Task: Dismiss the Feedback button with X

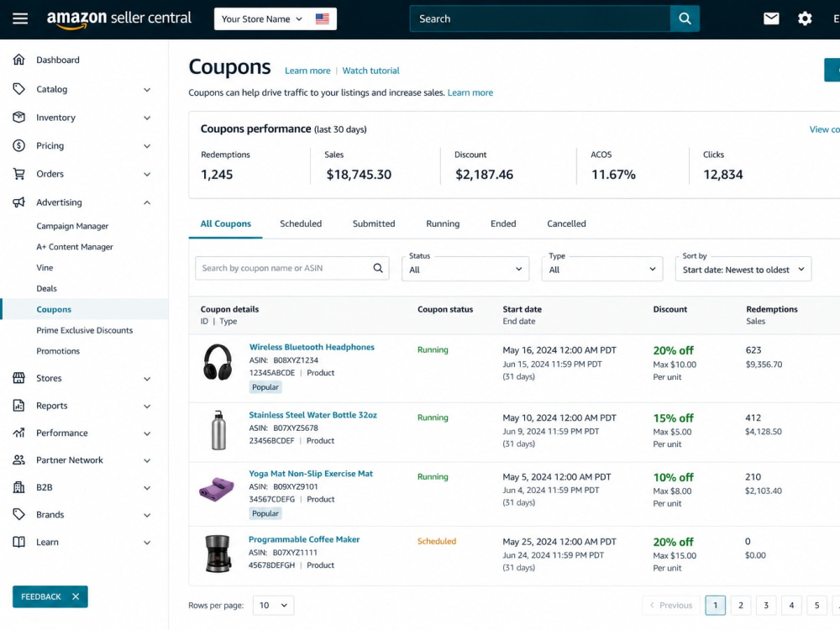Action: 76,596
